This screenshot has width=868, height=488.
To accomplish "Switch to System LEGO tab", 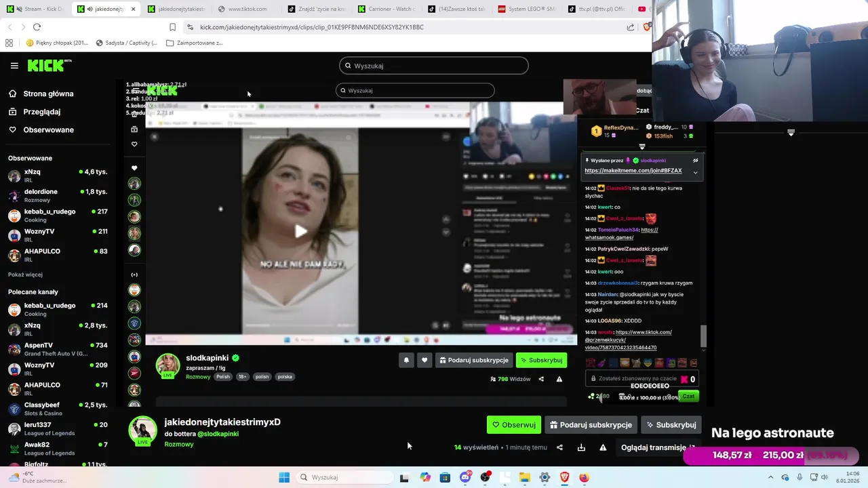I will [x=526, y=9].
